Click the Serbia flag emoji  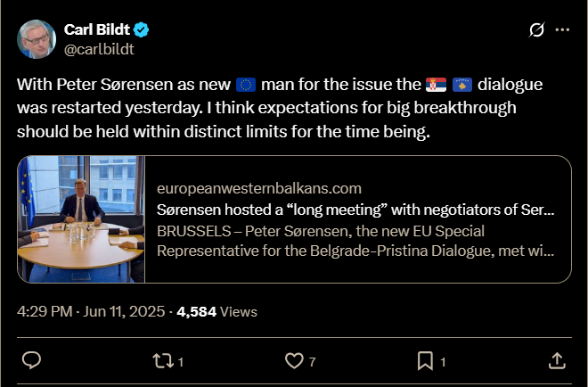pyautogui.click(x=436, y=85)
